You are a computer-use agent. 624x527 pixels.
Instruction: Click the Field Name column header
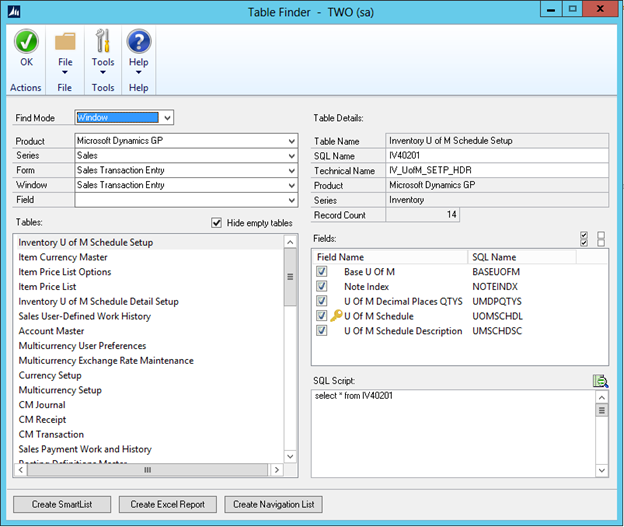point(390,257)
